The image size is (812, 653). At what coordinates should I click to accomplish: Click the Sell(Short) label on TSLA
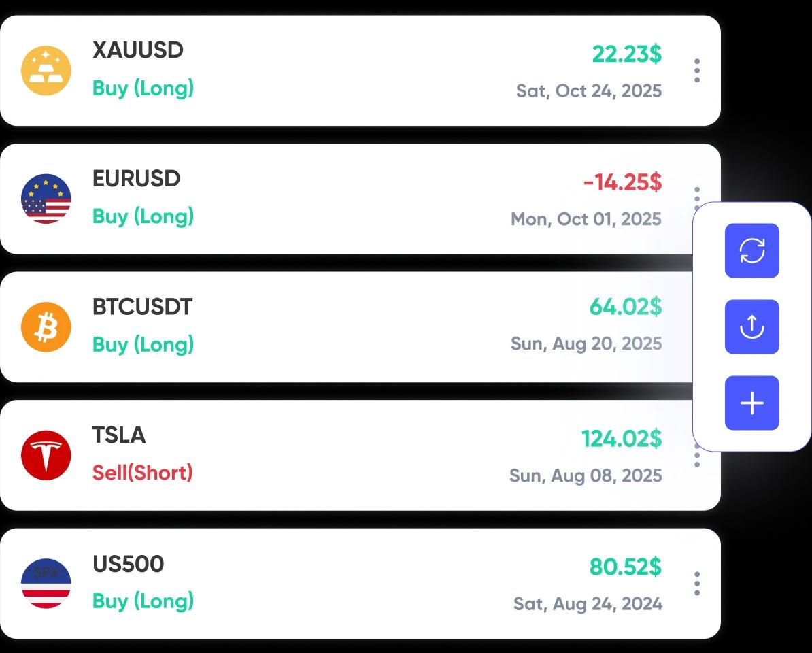pyautogui.click(x=142, y=473)
